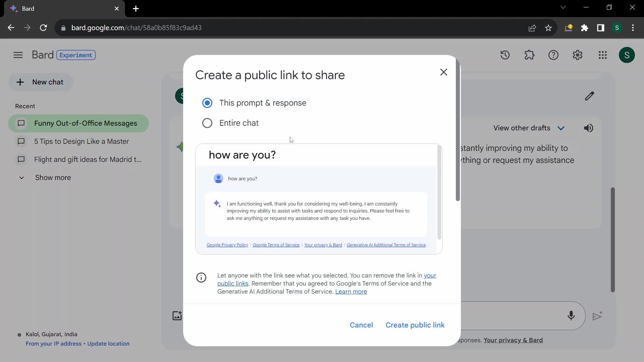
Task: Click the microphone icon in input bar
Action: coord(571,316)
